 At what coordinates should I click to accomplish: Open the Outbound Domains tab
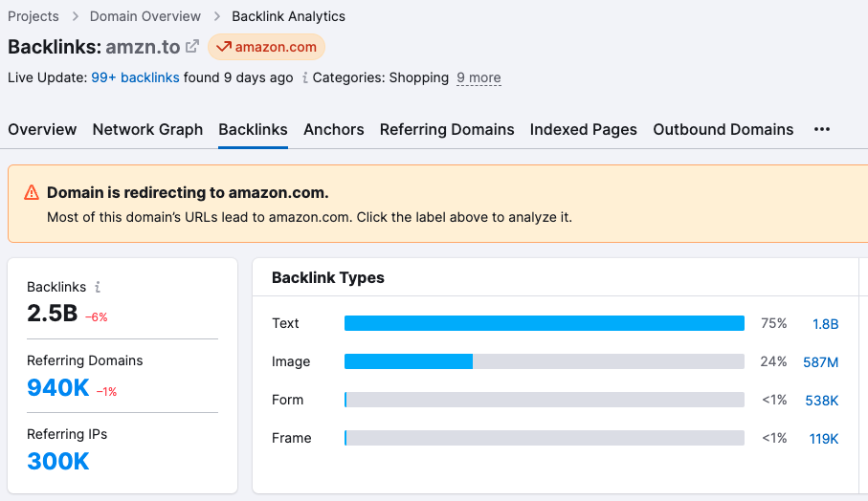723,129
